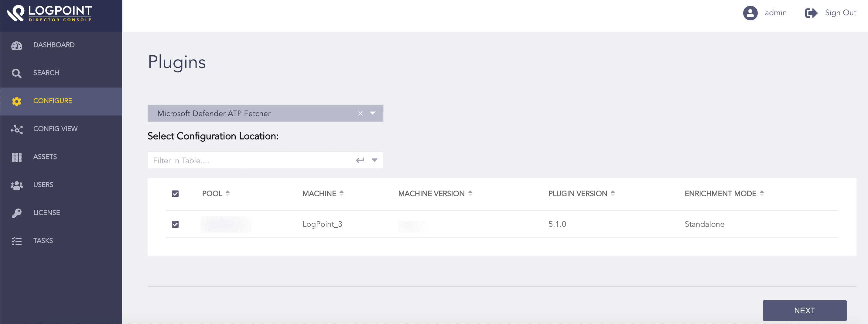Click the Assets grid icon
The image size is (868, 324).
[16, 157]
